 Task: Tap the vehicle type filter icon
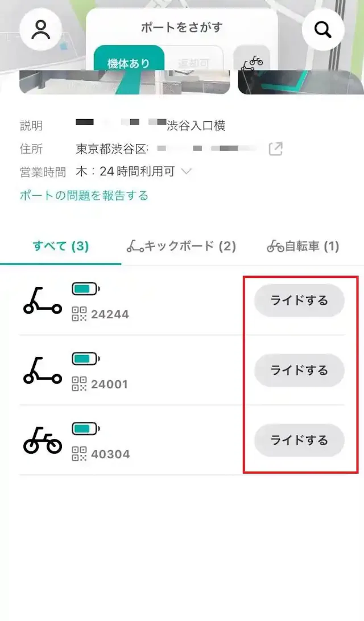coord(252,61)
